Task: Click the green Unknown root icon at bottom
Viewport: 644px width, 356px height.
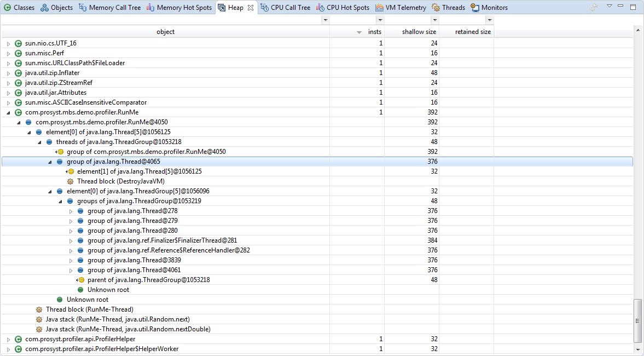Action: 60,300
